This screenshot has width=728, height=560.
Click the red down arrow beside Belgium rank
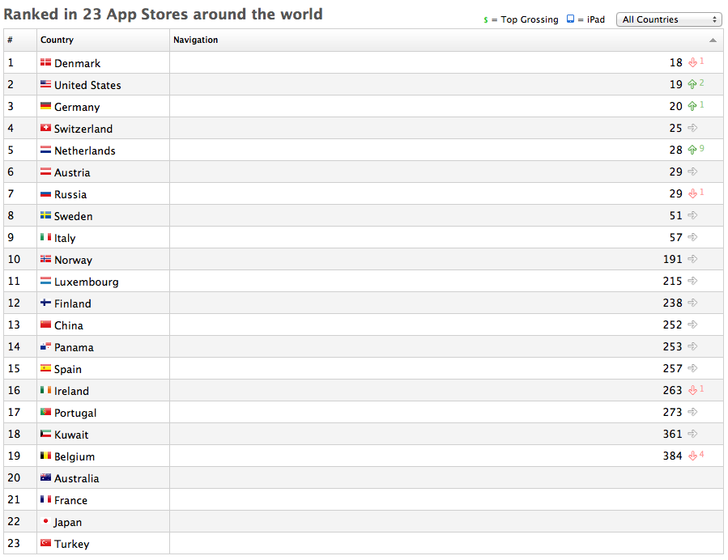(692, 456)
